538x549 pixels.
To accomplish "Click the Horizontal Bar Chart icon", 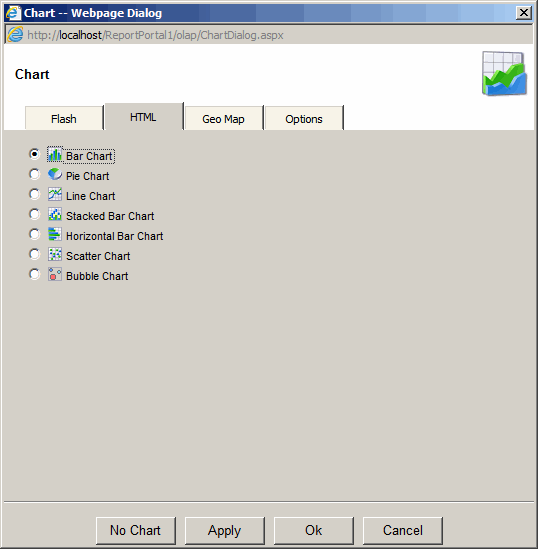I will click(55, 234).
